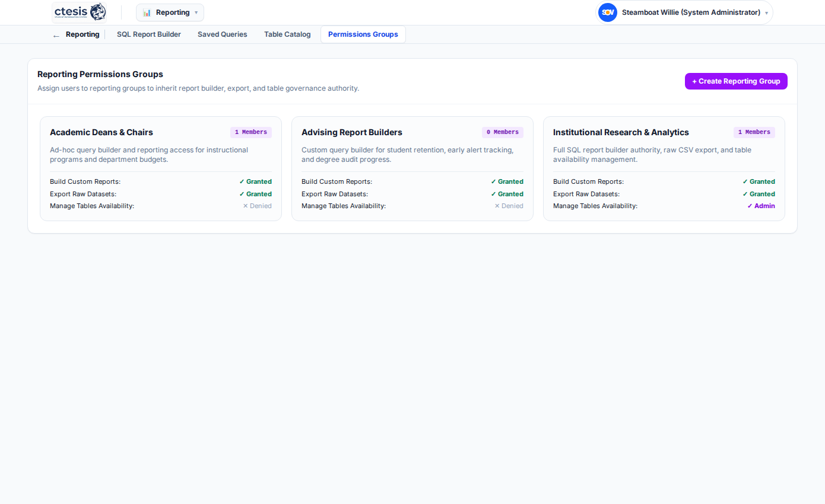Click Steamboat Willie (System Administrator) name
This screenshot has width=825, height=504.
tap(691, 12)
